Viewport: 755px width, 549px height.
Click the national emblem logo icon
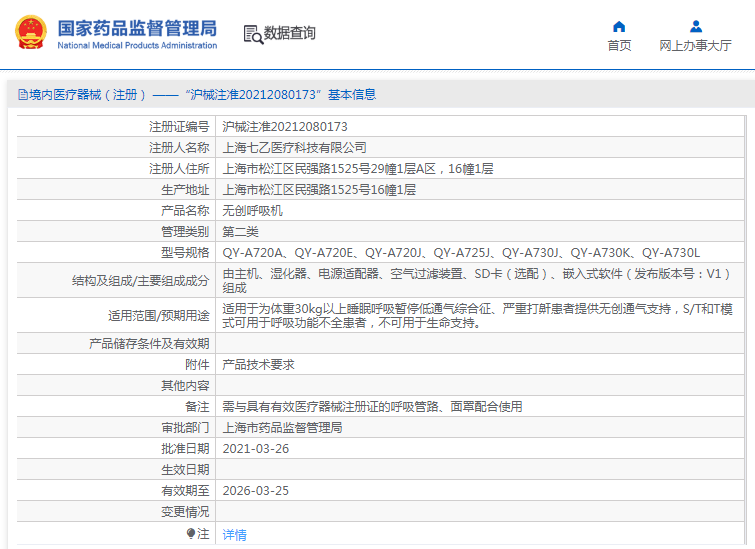coord(31,33)
